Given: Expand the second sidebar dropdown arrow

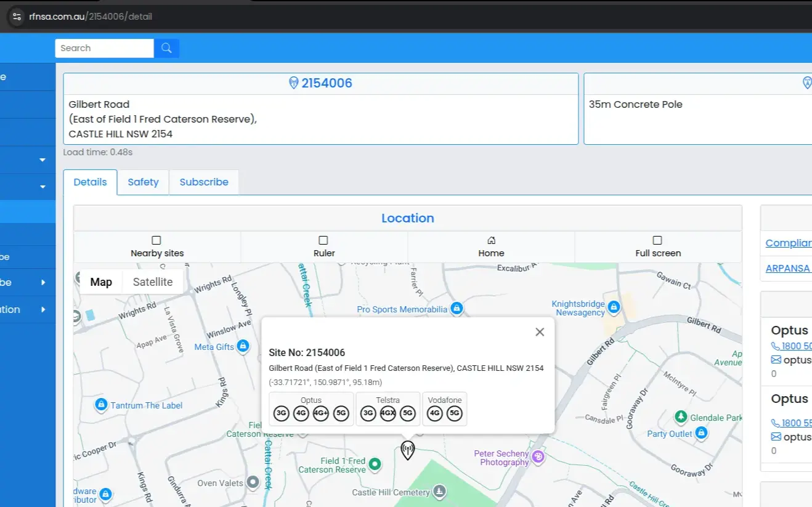Looking at the screenshot, I should pos(43,187).
